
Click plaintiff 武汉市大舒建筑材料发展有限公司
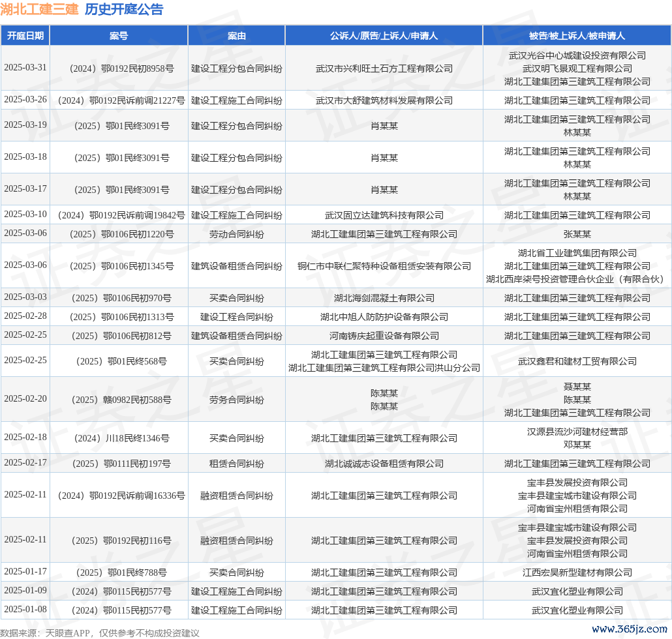384,100
